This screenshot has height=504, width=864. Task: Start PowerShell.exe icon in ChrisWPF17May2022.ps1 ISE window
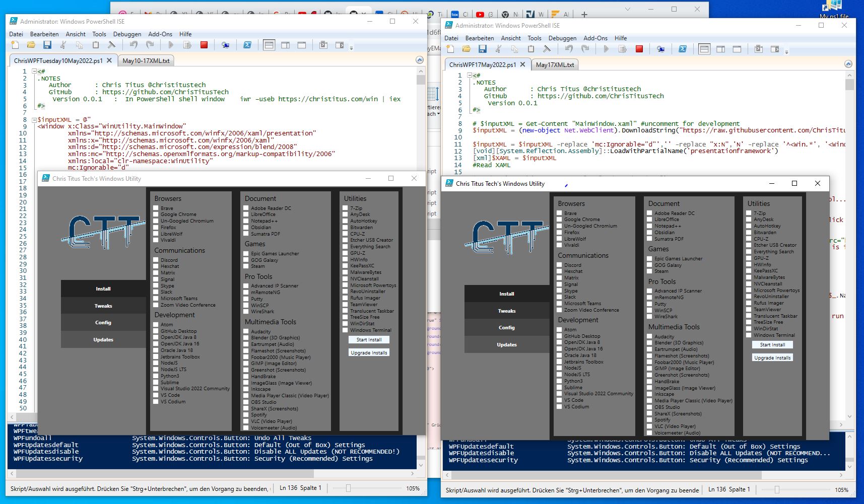(683, 49)
